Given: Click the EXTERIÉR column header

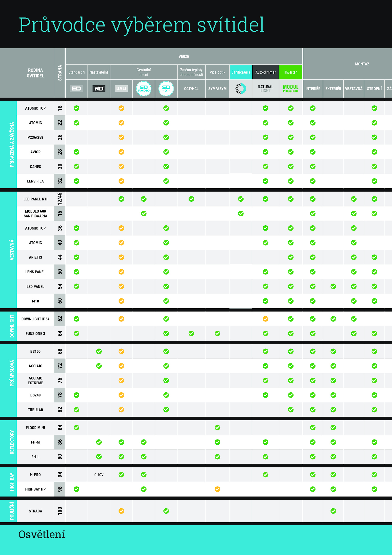Looking at the screenshot, I should [333, 89].
